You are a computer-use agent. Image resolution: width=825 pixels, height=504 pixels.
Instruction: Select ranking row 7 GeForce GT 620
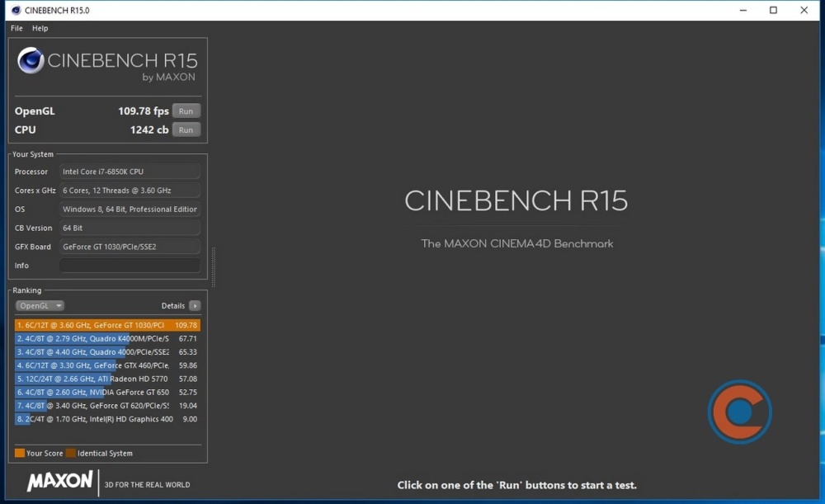(107, 406)
